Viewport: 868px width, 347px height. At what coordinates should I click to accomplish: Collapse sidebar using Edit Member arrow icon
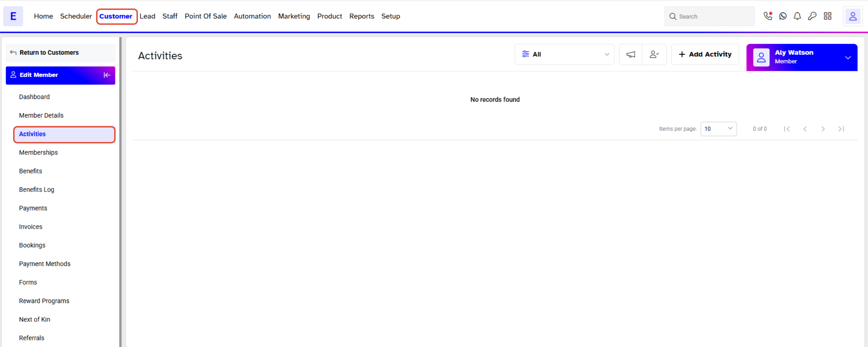click(107, 75)
